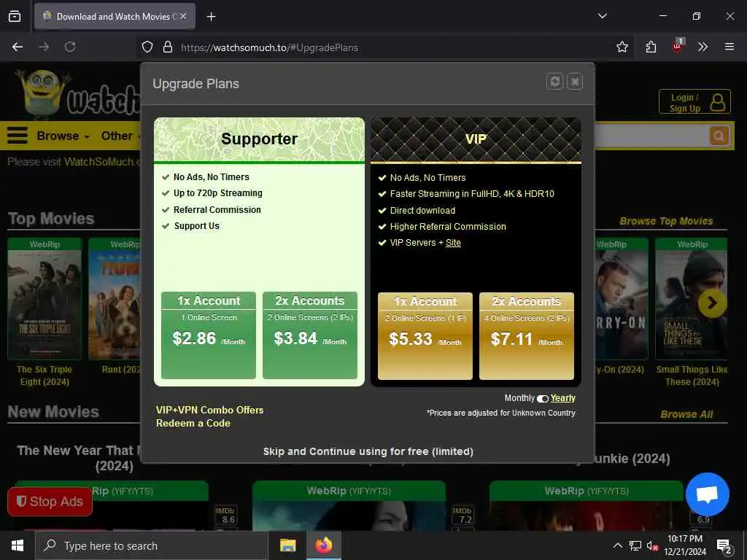
Task: Choose Supporter 1x Account $2.86 plan
Action: tap(209, 335)
